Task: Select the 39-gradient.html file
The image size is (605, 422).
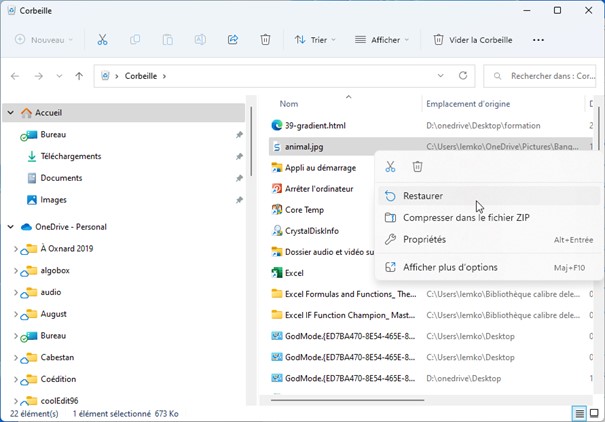Action: (x=315, y=125)
